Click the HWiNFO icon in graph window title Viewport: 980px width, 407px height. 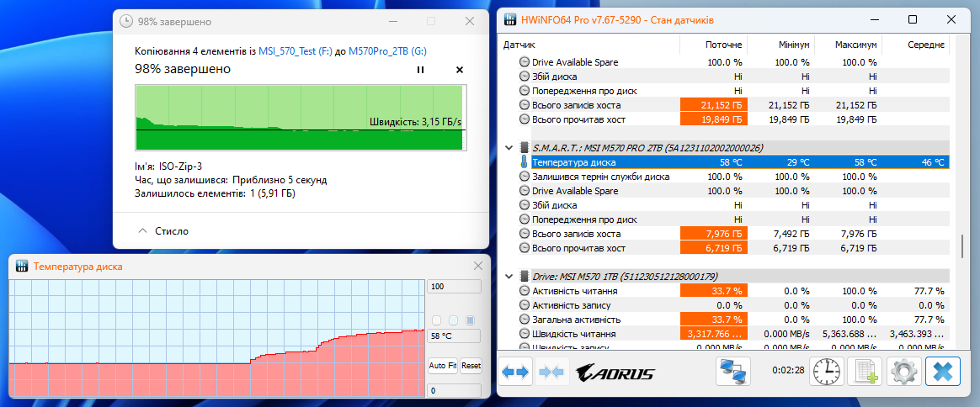[x=22, y=266]
